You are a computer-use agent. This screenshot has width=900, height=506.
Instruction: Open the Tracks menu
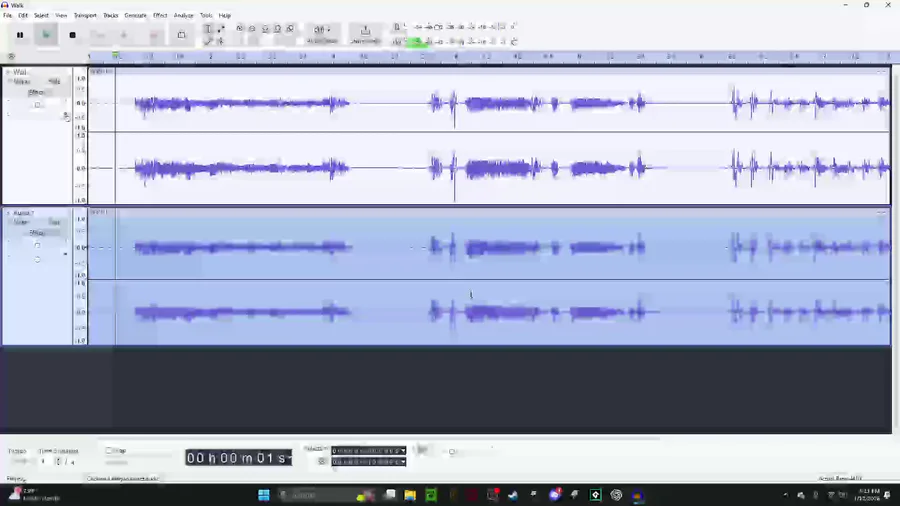(x=111, y=15)
